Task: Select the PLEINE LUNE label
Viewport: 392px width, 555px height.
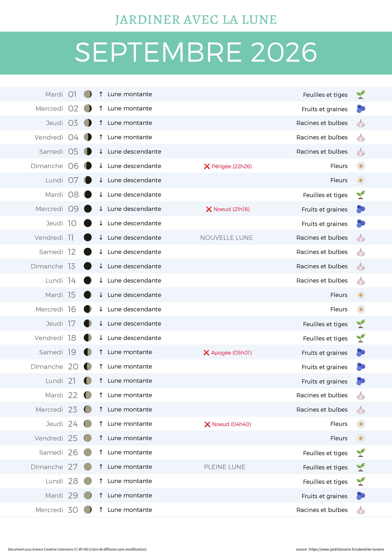Action: coord(225,467)
